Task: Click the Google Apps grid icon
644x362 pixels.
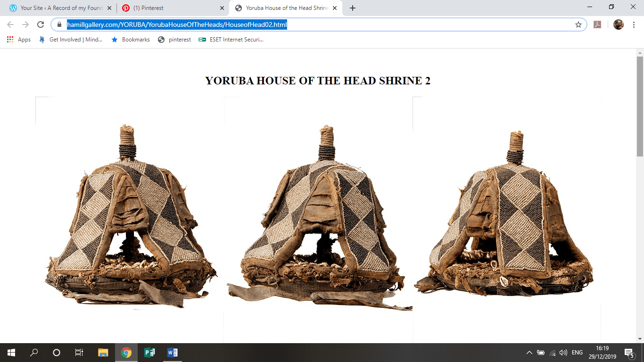Action: (9, 40)
